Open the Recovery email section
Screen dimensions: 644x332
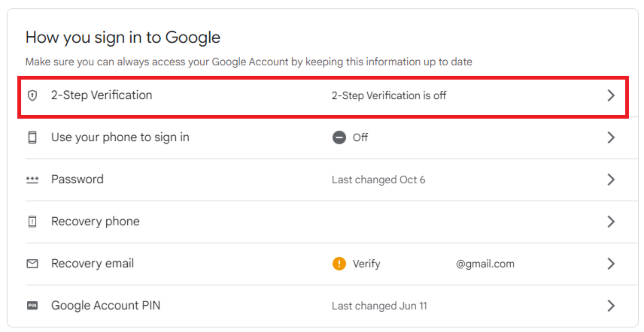click(92, 264)
